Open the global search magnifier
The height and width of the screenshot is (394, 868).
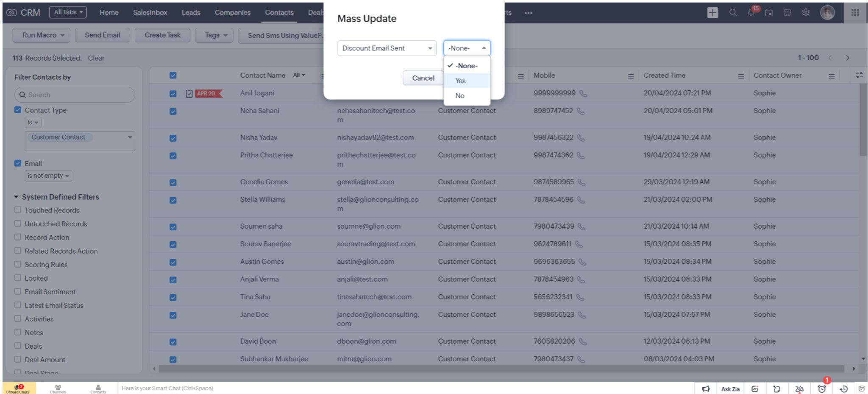coord(733,13)
